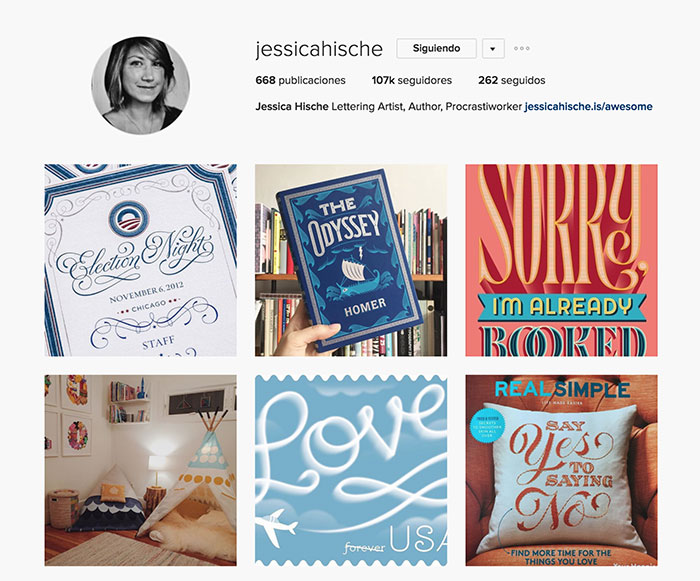
Task: Select the 668 publicaciones count
Action: (x=300, y=80)
